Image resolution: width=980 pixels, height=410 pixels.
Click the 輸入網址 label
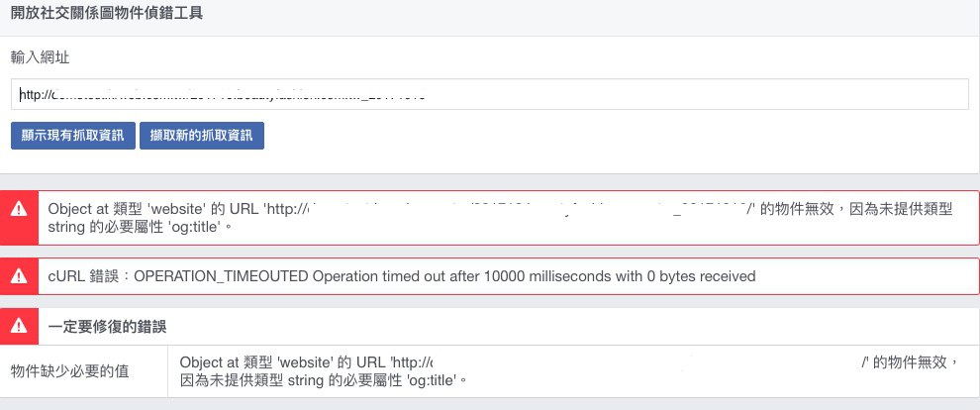coord(40,57)
